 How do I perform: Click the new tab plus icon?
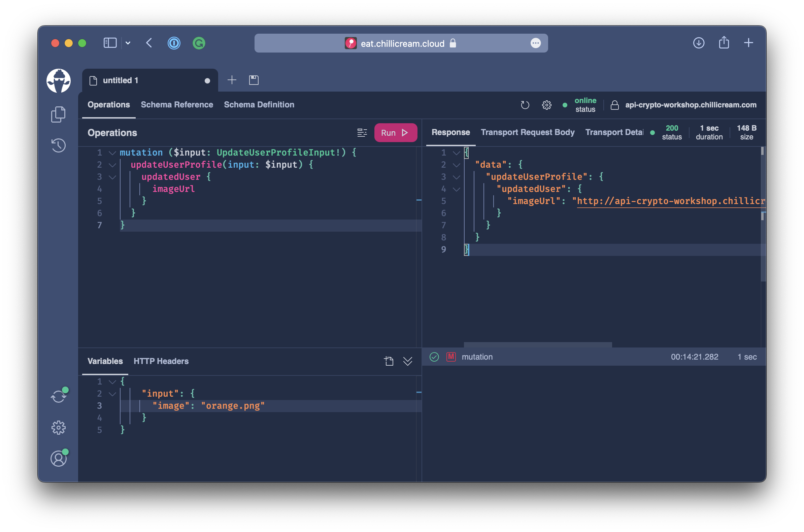pyautogui.click(x=232, y=79)
